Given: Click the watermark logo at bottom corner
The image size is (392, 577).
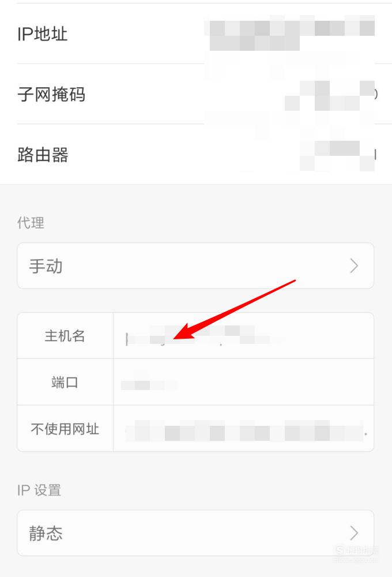Looking at the screenshot, I should tap(356, 553).
